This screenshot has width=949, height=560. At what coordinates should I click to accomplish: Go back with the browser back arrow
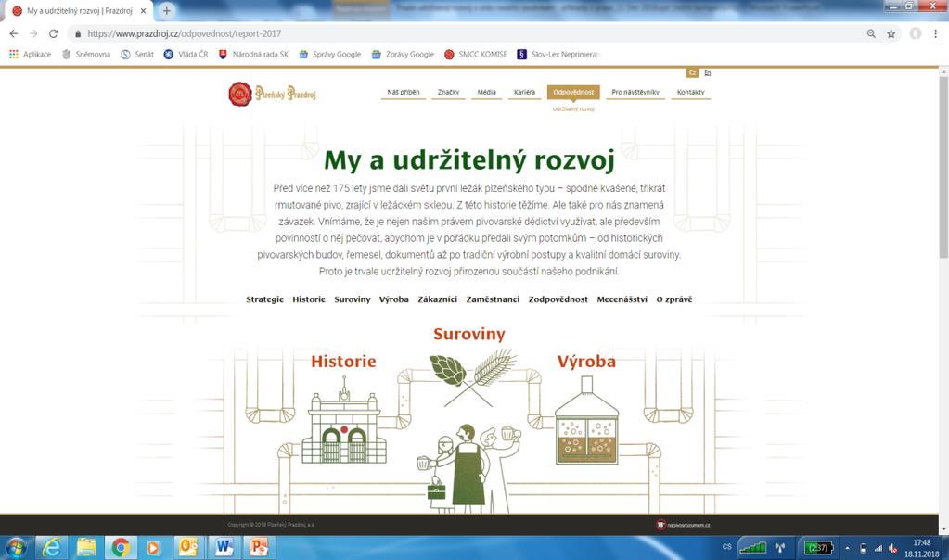14,34
